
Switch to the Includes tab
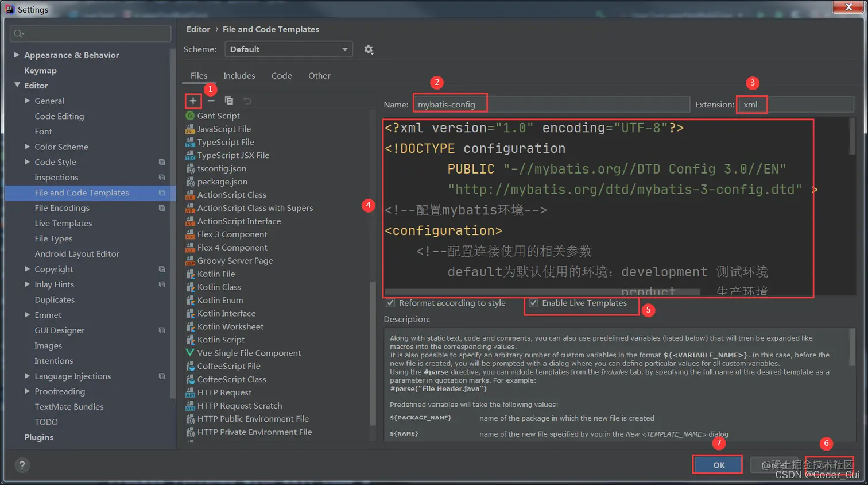click(x=239, y=75)
